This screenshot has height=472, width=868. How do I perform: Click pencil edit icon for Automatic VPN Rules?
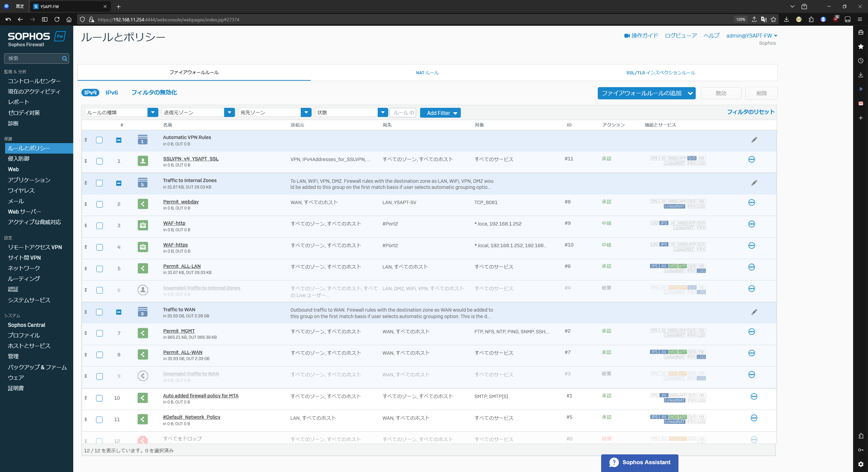coord(754,140)
